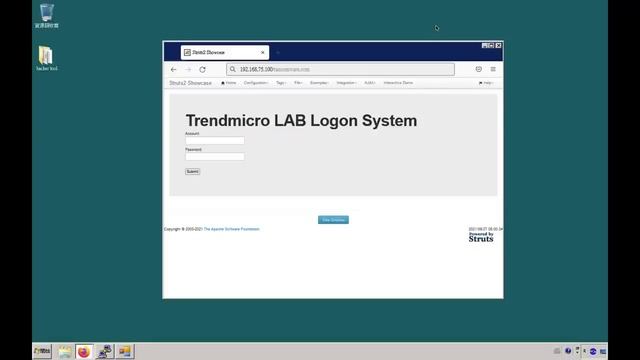Viewport: 640px width, 360px height.
Task: Click the rightmost system tray icon
Action: tap(603, 351)
